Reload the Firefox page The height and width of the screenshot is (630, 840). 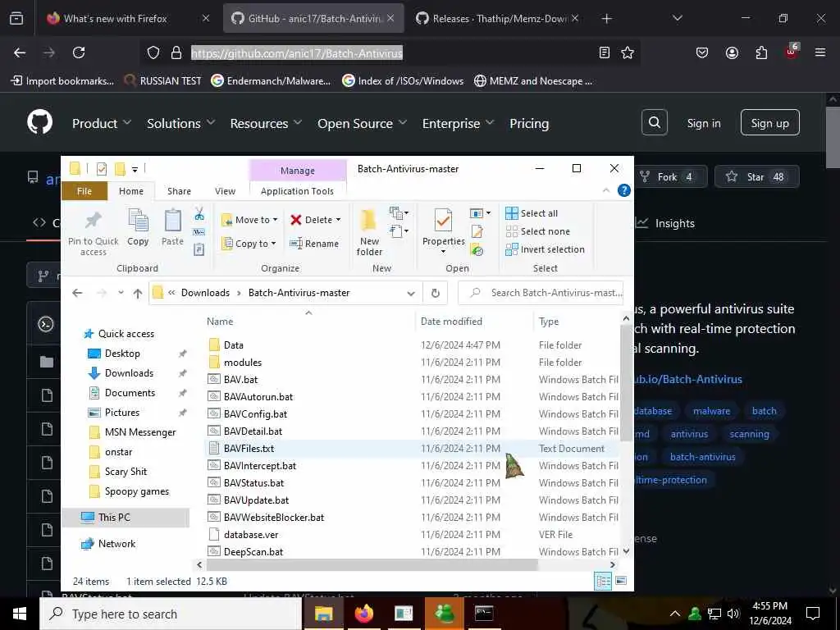(x=79, y=52)
